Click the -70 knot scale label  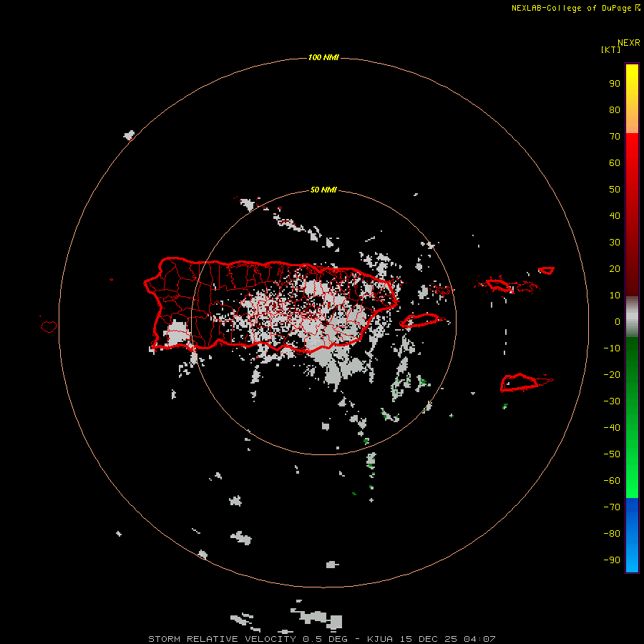point(612,507)
